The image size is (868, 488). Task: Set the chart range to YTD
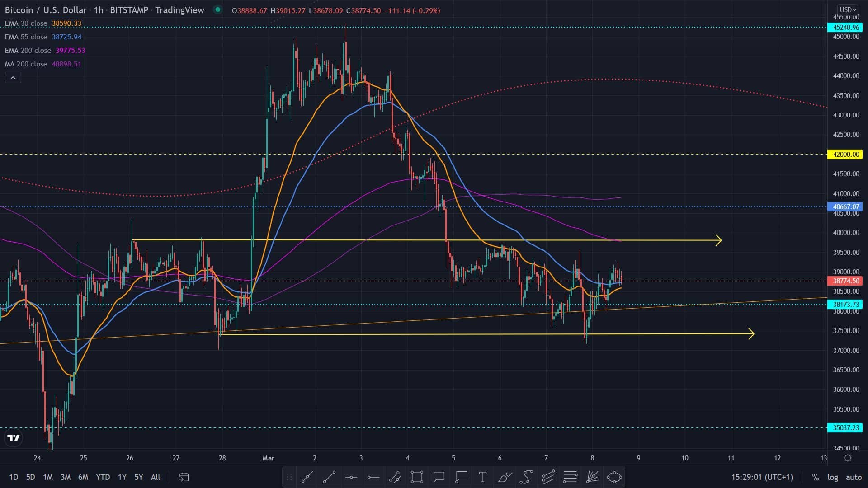point(103,477)
